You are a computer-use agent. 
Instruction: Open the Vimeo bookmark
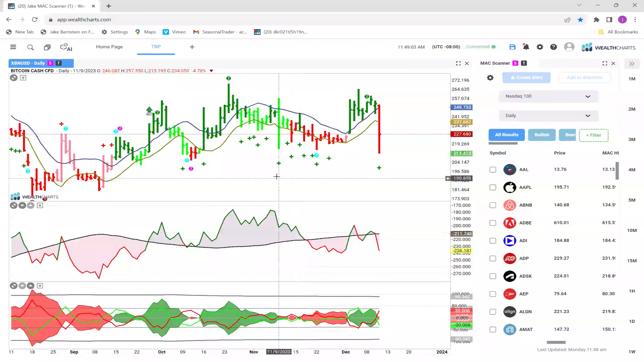[174, 32]
